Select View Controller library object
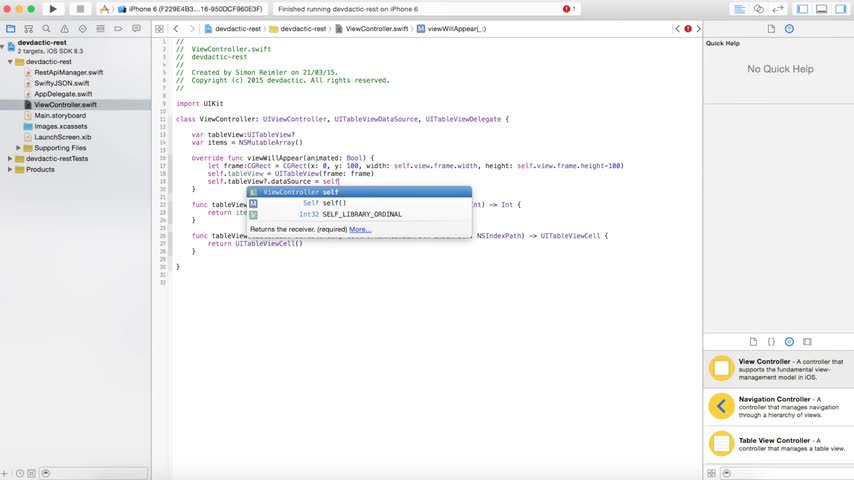 [779, 369]
